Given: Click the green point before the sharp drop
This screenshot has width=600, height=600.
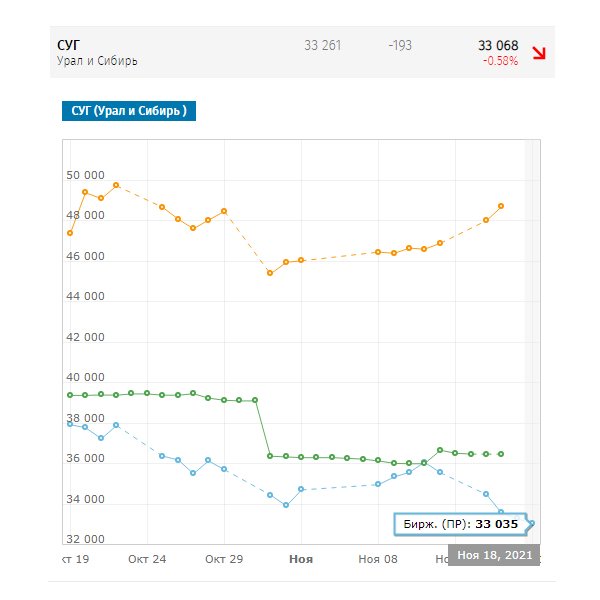Looking at the screenshot, I should point(255,400).
